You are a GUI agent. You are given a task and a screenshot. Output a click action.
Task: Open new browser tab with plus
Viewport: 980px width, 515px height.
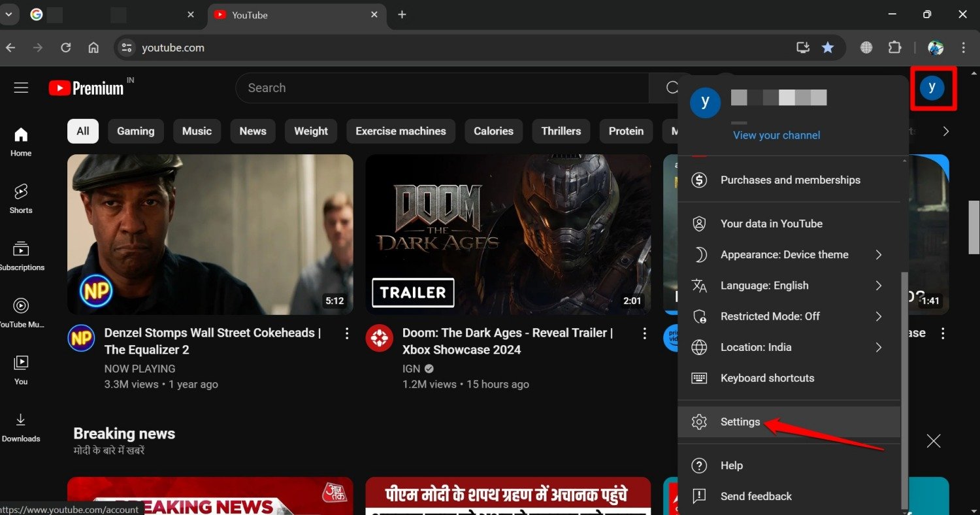[402, 14]
